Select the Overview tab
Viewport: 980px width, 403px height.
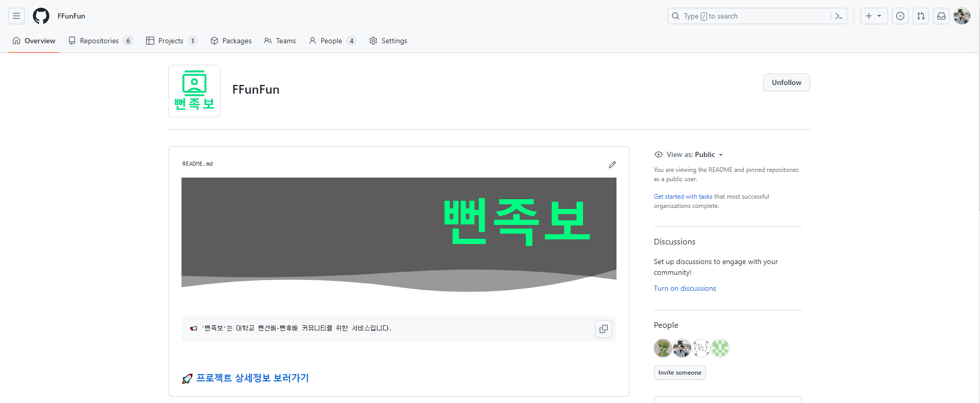34,41
